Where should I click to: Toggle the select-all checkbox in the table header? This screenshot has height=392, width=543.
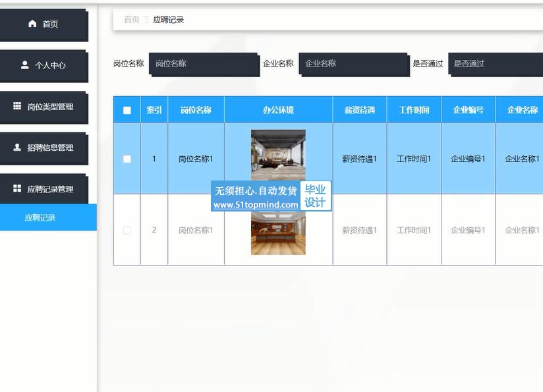tap(127, 110)
